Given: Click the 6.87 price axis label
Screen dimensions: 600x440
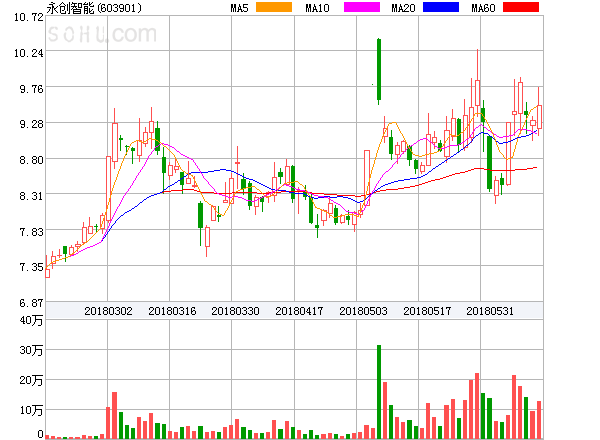Looking at the screenshot, I should click(x=31, y=303).
